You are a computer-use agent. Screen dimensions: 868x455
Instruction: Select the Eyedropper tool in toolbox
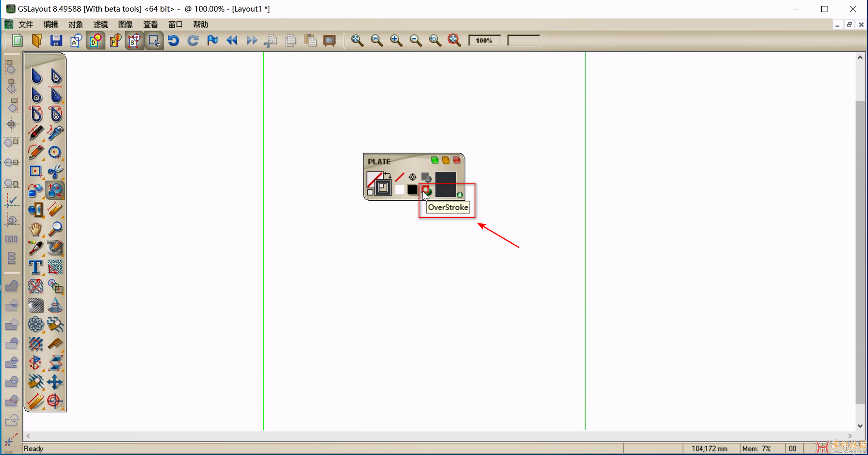(x=35, y=248)
